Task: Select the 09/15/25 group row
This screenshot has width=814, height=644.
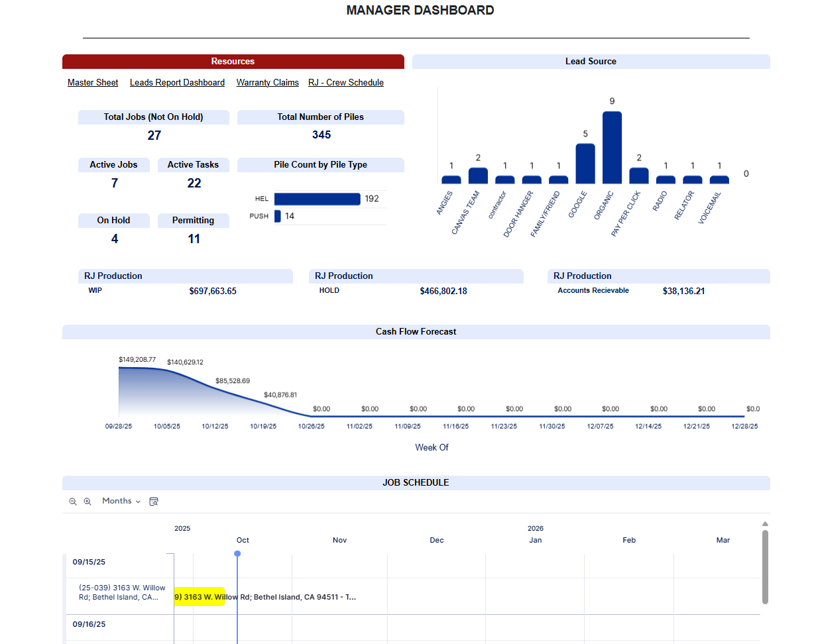Action: 89,563
